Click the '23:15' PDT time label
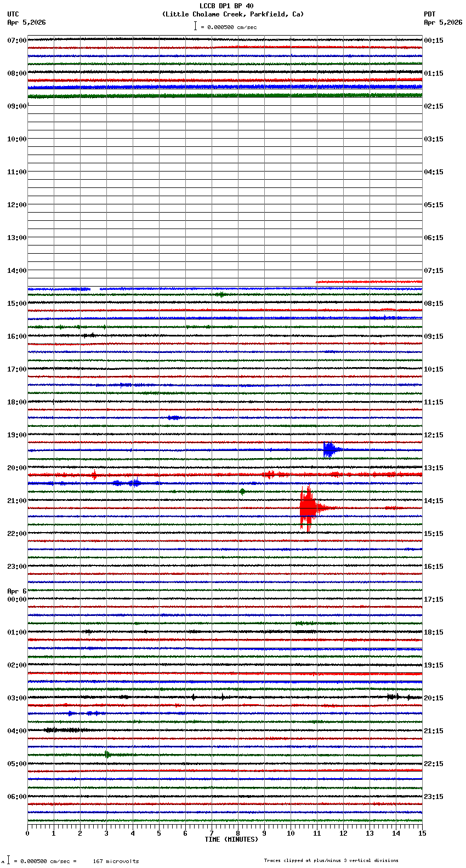 tap(434, 797)
